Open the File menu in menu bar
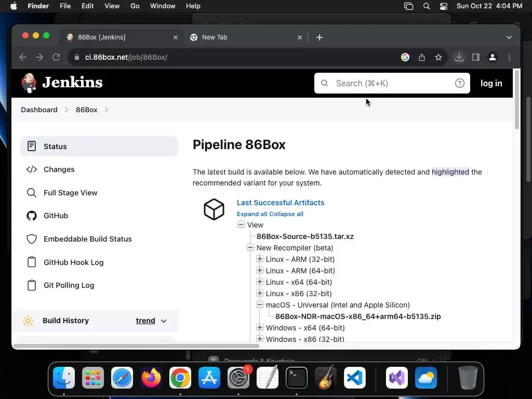This screenshot has height=399, width=532. click(x=65, y=6)
